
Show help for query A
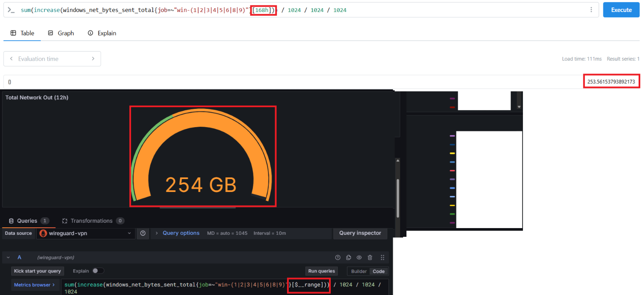pos(338,258)
